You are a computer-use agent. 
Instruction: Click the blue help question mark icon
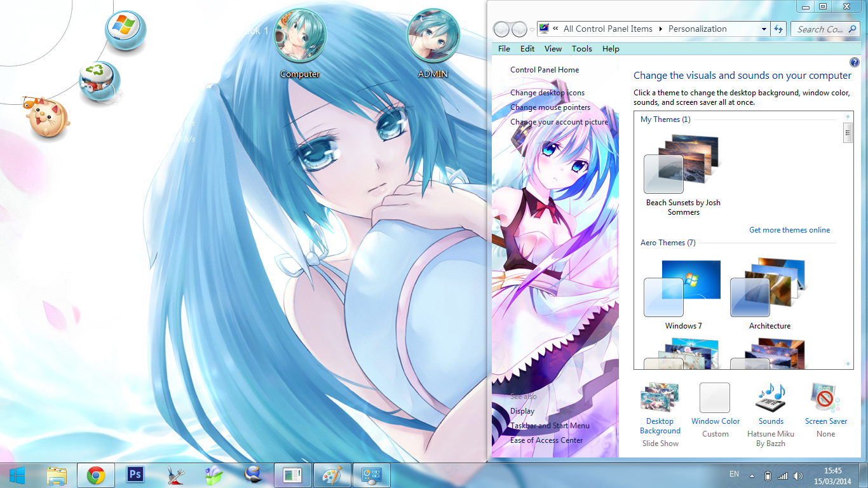tap(854, 62)
